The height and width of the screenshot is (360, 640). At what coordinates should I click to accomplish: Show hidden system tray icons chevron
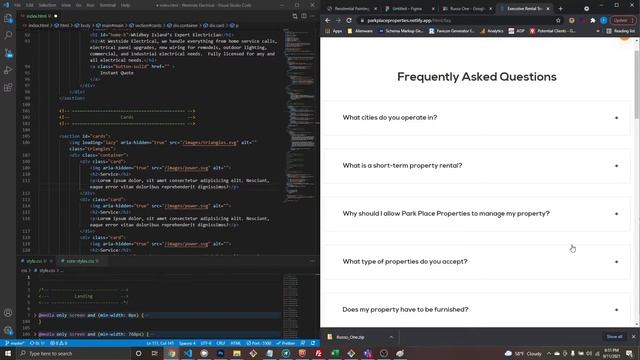pos(549,353)
